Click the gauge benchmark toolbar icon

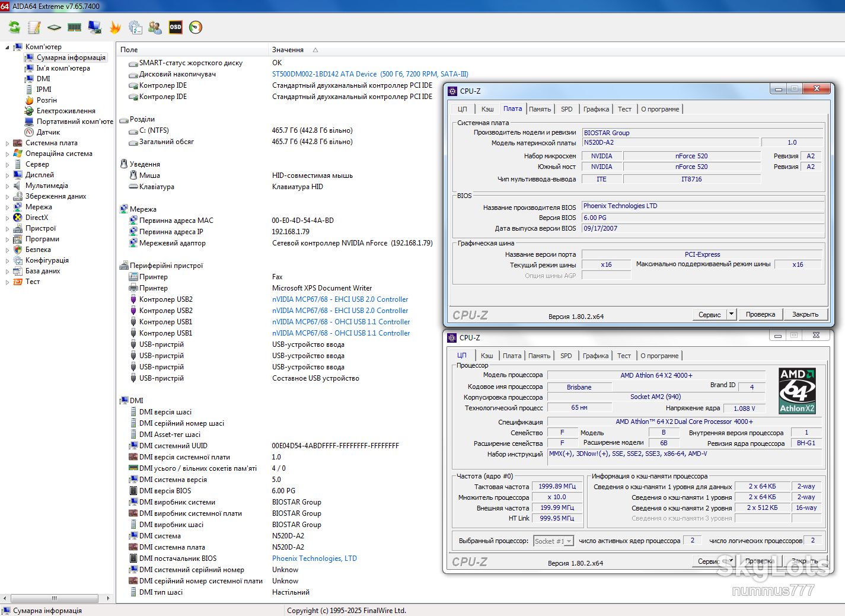pos(196,27)
